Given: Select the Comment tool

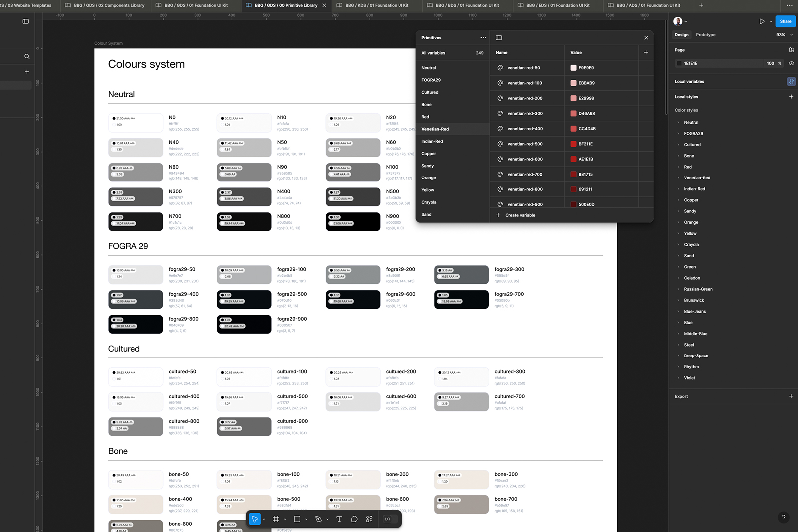Looking at the screenshot, I should (x=354, y=519).
